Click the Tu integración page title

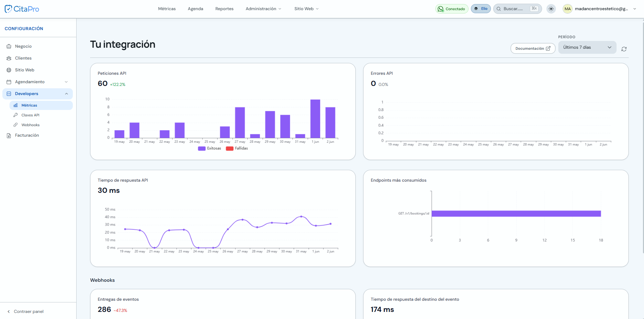coord(123,44)
